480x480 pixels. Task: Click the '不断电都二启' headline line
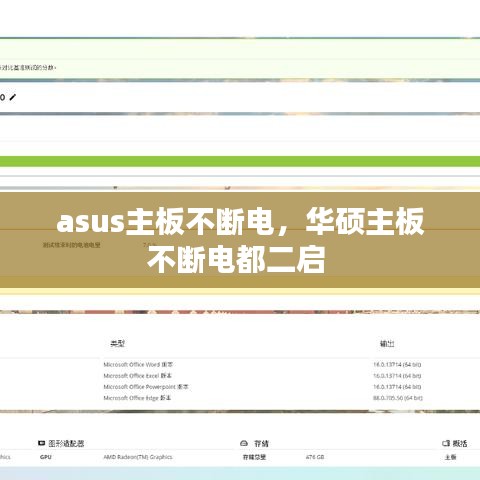(236, 259)
